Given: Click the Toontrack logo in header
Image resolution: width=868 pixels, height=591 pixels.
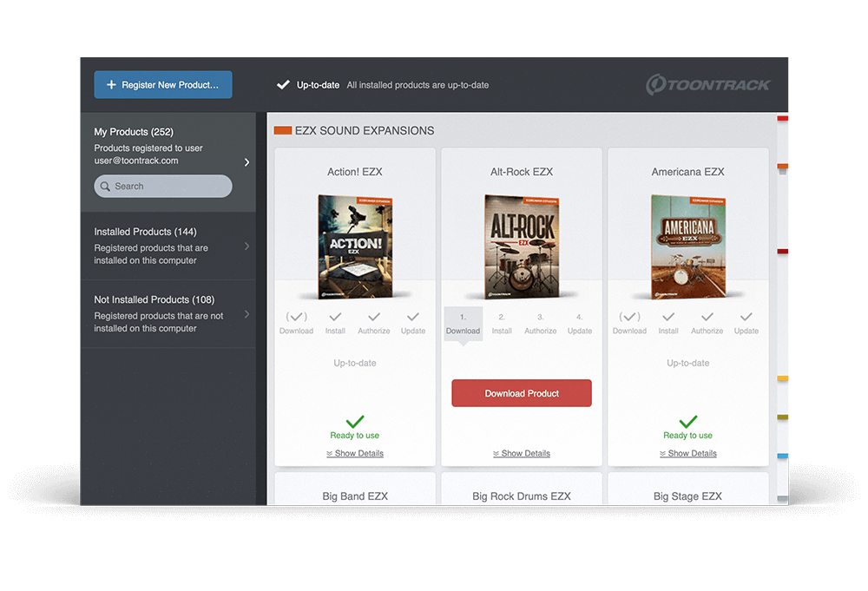Looking at the screenshot, I should pyautogui.click(x=707, y=85).
